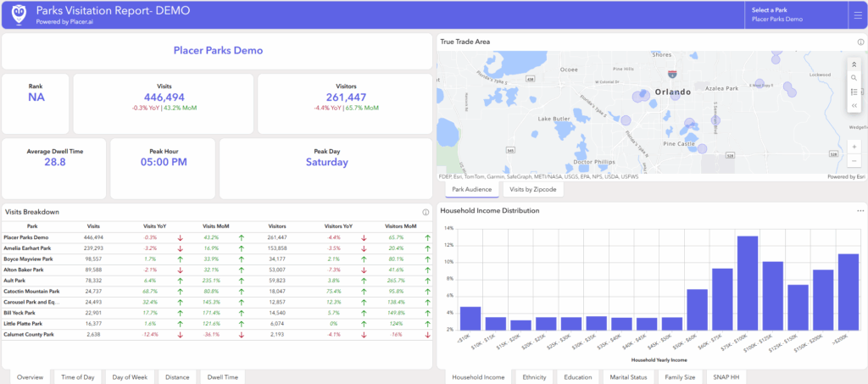Select the Park Audience map tab
This screenshot has width=868, height=384.
pyautogui.click(x=471, y=190)
